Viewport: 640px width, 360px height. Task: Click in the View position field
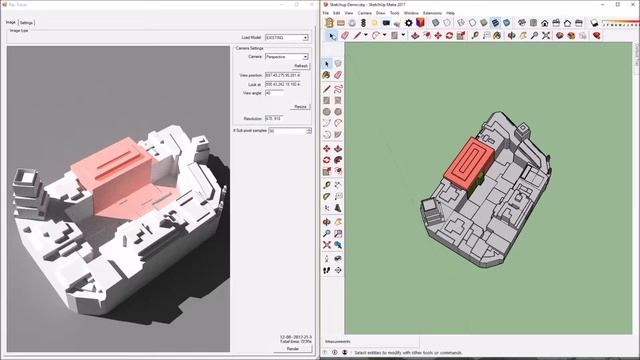[283, 76]
